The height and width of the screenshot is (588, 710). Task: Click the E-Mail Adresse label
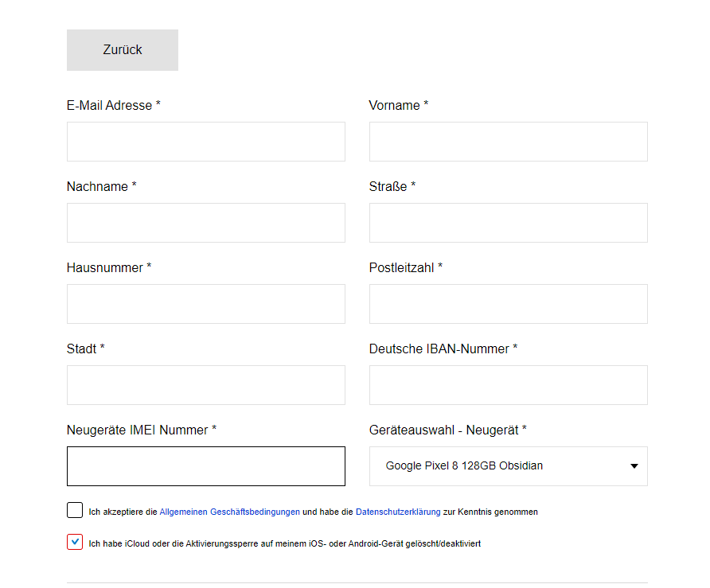(x=113, y=105)
